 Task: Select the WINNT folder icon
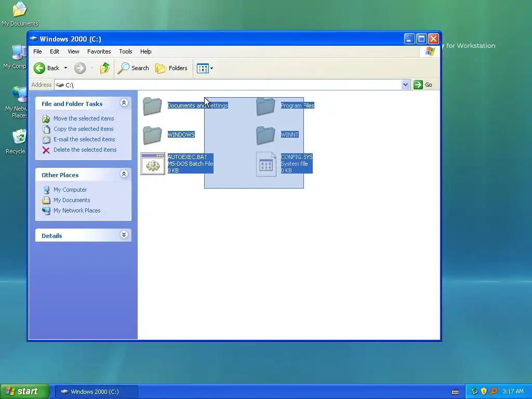[x=265, y=135]
